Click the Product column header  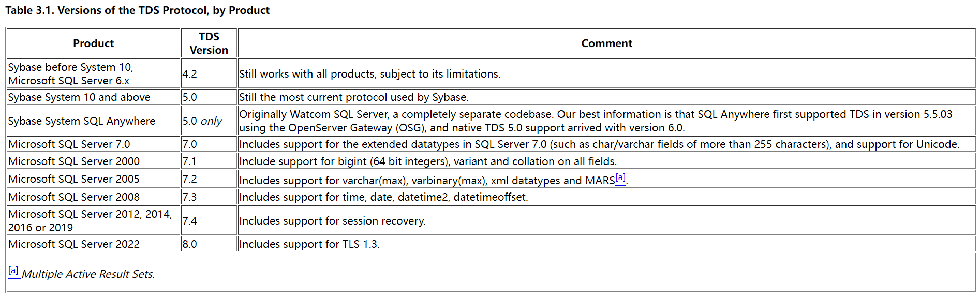(93, 43)
